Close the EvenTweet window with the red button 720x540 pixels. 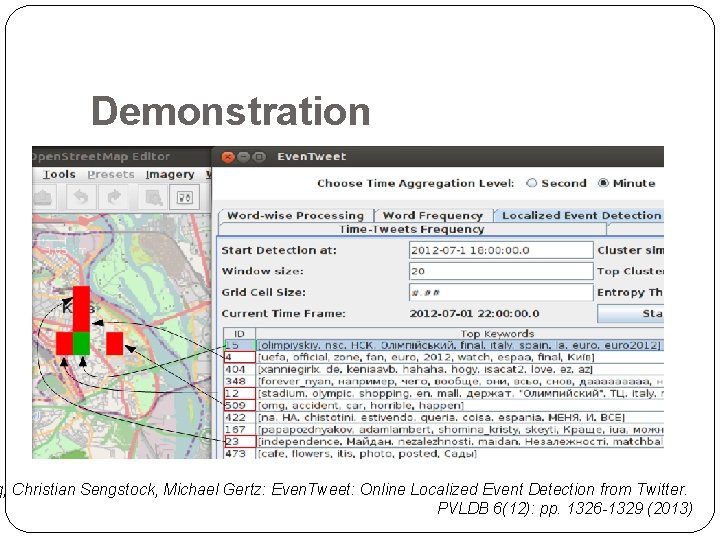228,157
